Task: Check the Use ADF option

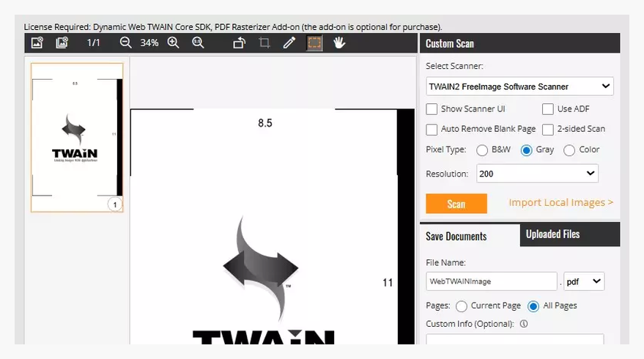Action: [x=548, y=109]
